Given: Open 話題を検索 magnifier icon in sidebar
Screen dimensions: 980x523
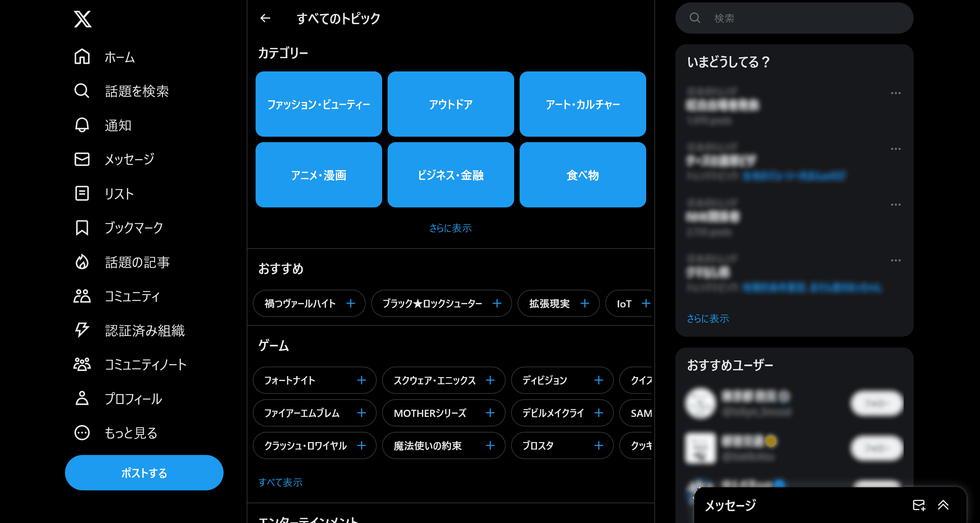Looking at the screenshot, I should [82, 91].
